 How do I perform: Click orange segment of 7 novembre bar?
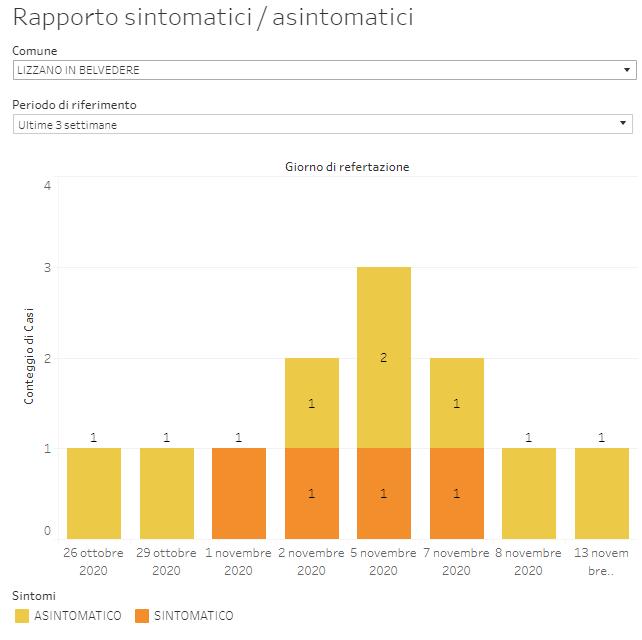[456, 493]
